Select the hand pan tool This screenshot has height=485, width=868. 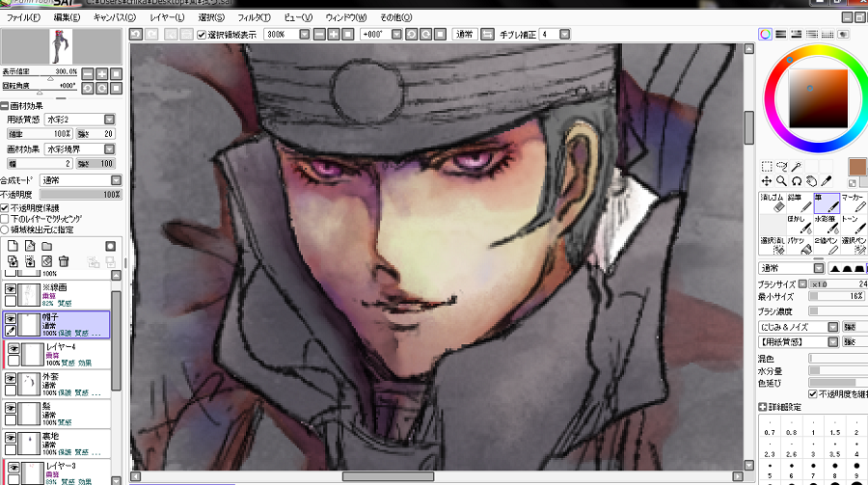point(811,181)
